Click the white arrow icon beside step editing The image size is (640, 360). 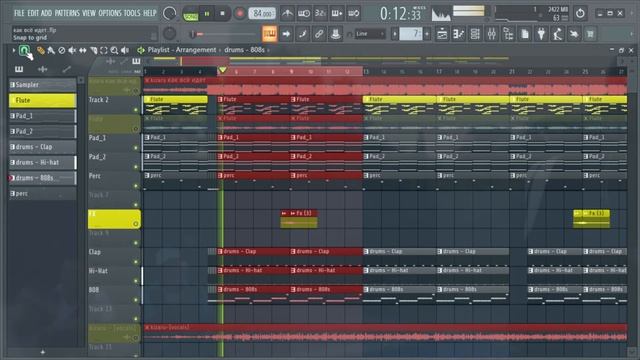click(x=286, y=34)
